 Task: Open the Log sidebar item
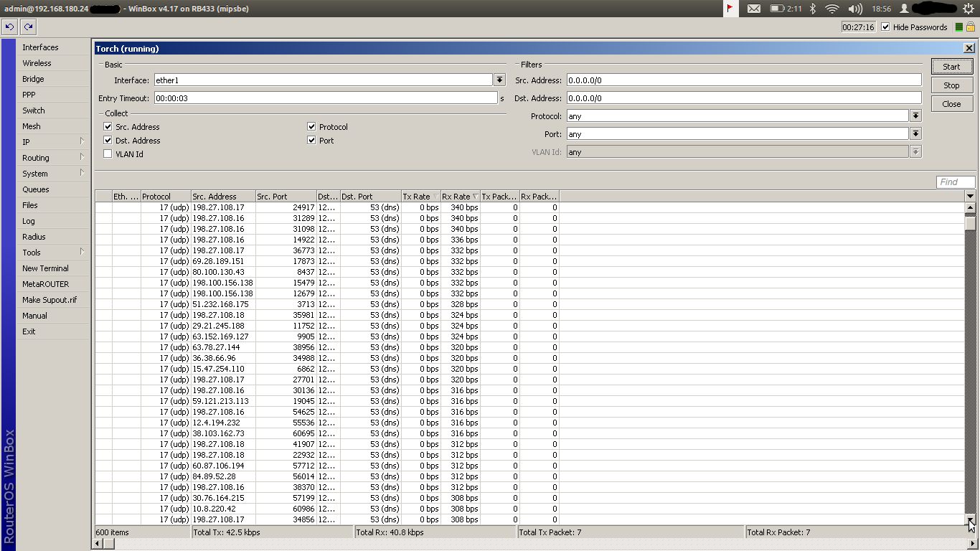28,221
